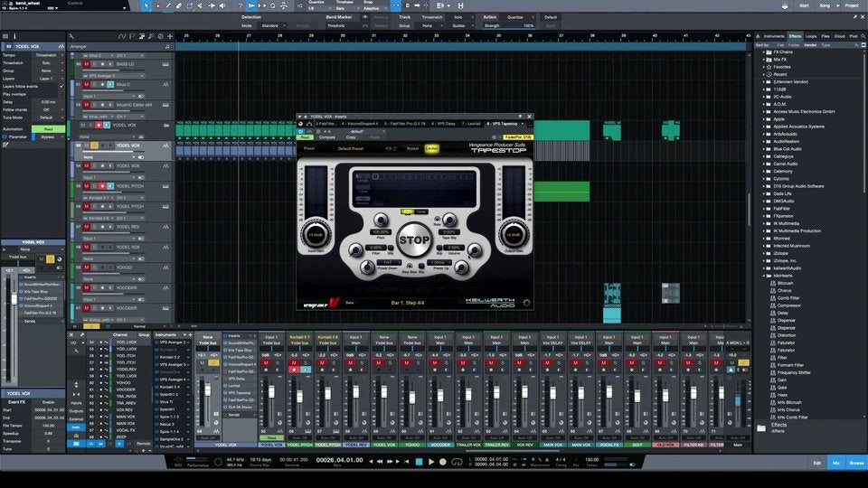
Task: Mute the Virus C track
Action: [87, 85]
